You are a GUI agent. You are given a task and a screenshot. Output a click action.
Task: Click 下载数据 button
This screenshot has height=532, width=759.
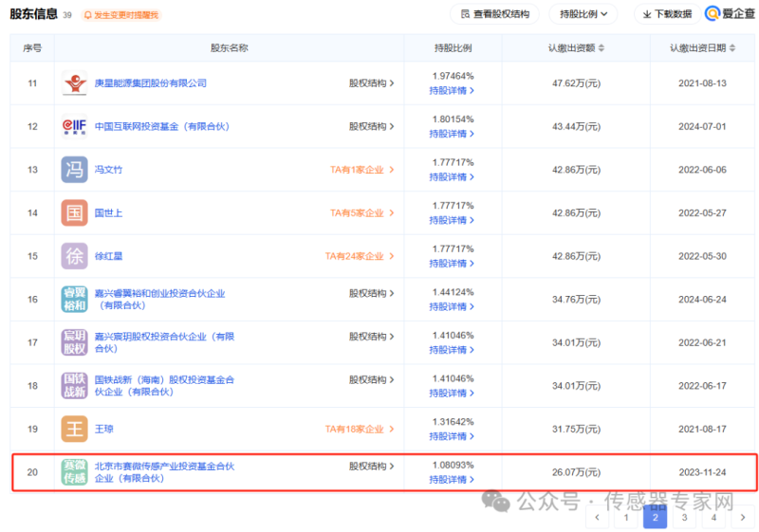(667, 14)
